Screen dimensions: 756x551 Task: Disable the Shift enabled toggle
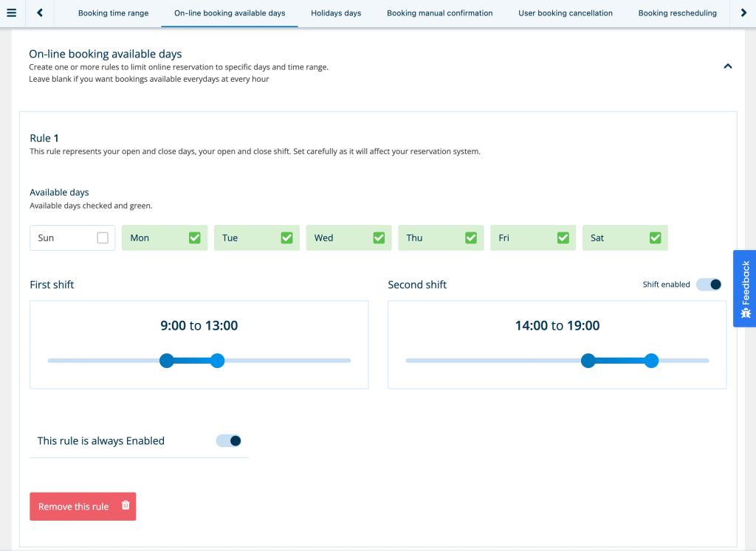[709, 285]
